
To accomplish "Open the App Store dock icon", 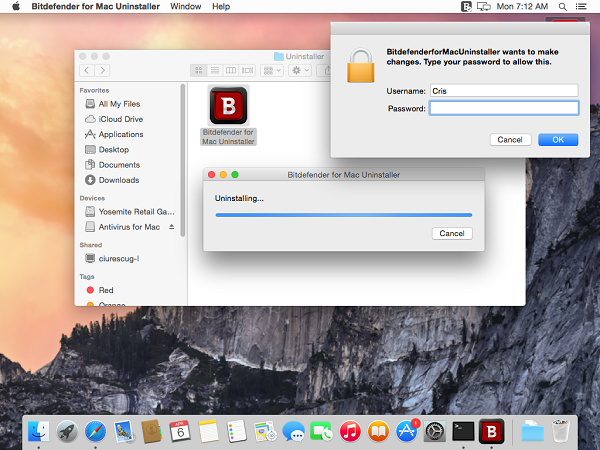I will pyautogui.click(x=407, y=431).
